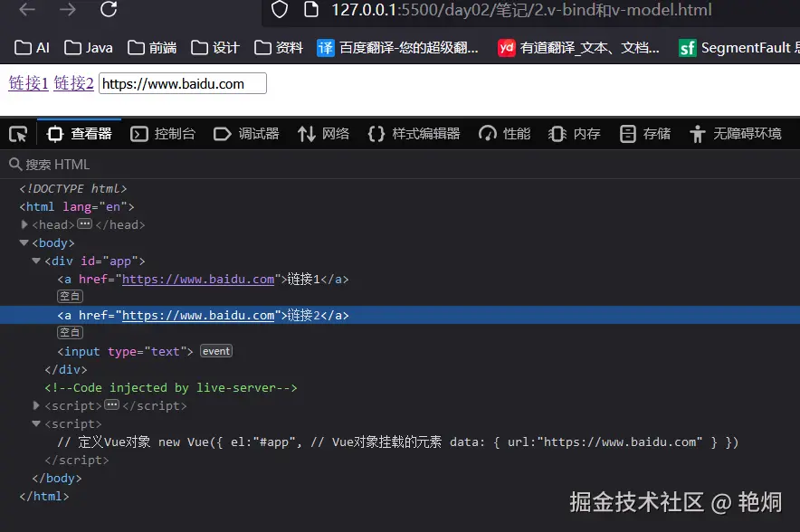Click the href URL of 链接2 anchor
800x532 pixels.
(198, 315)
